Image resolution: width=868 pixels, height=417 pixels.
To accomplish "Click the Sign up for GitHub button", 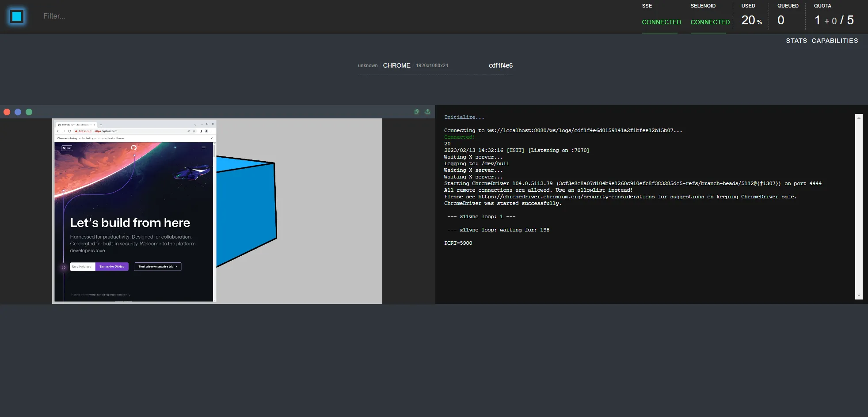I will (112, 266).
